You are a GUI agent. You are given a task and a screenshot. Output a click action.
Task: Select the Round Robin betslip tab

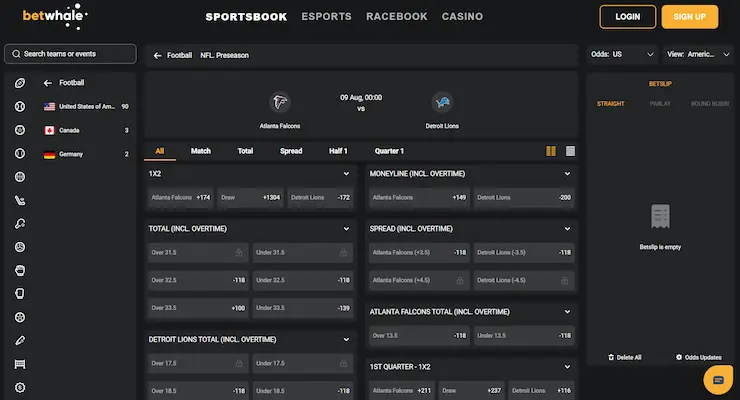click(710, 104)
